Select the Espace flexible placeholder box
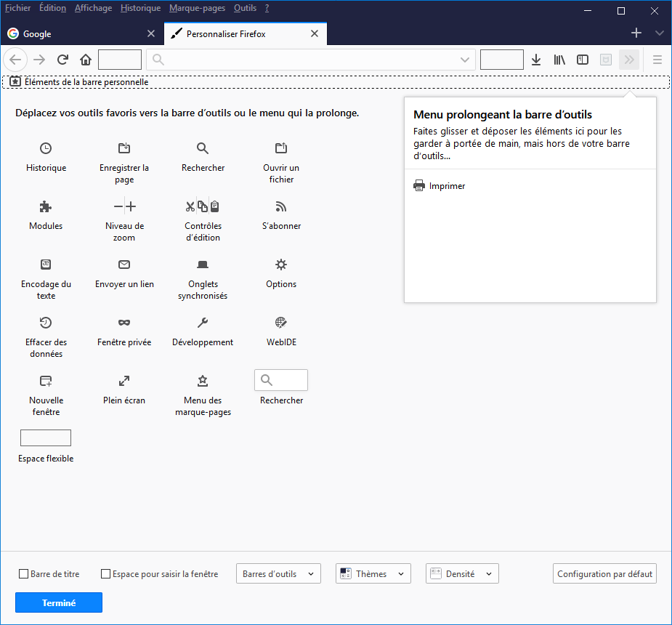The height and width of the screenshot is (625, 672). pos(46,437)
